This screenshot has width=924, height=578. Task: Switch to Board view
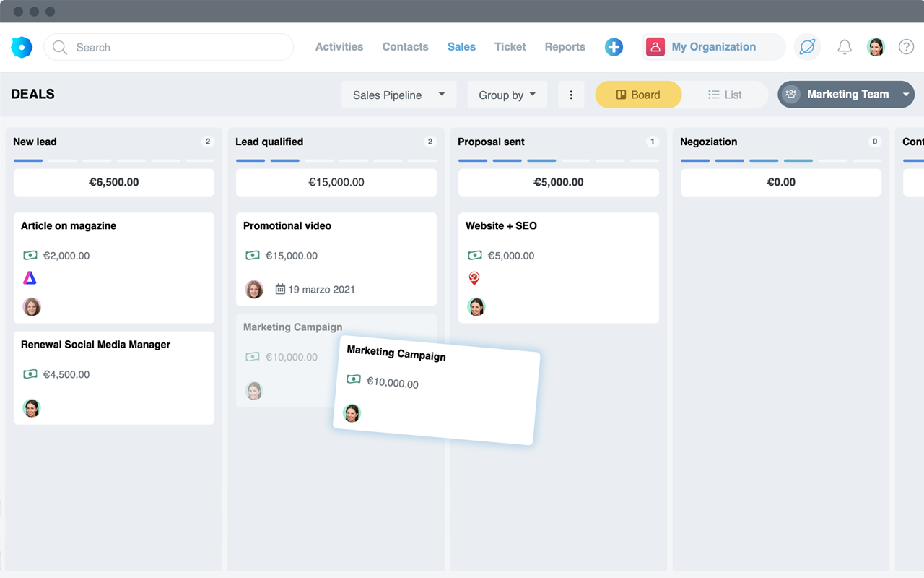(x=638, y=95)
